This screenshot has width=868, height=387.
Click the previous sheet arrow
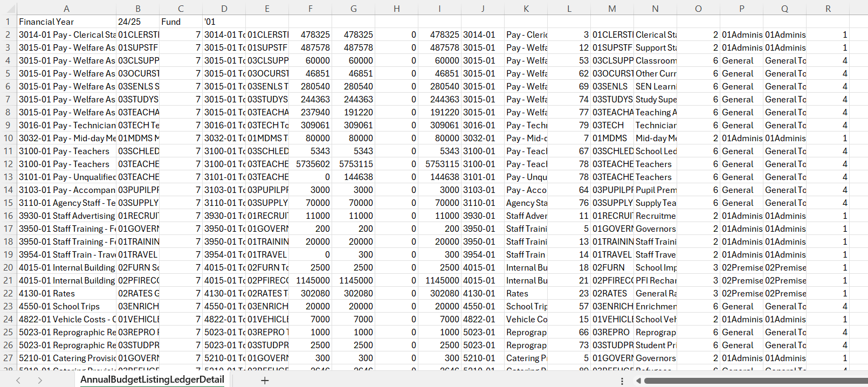[x=18, y=381]
